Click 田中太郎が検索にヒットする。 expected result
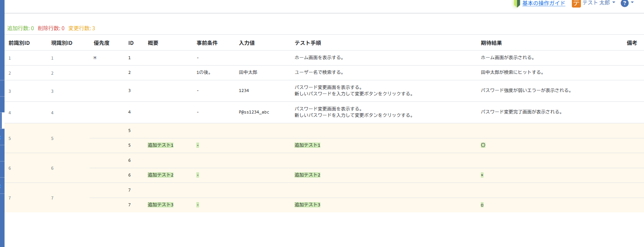This screenshot has height=247, width=644. (512, 72)
